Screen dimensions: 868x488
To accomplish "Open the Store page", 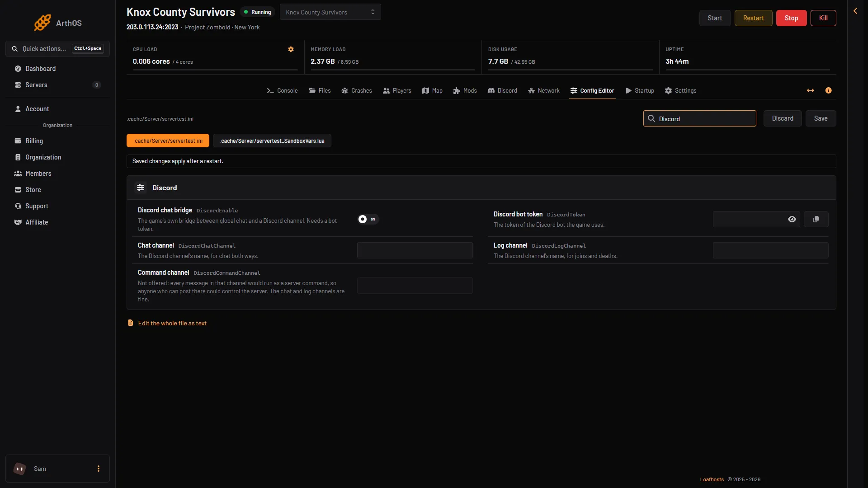I will coord(57,190).
